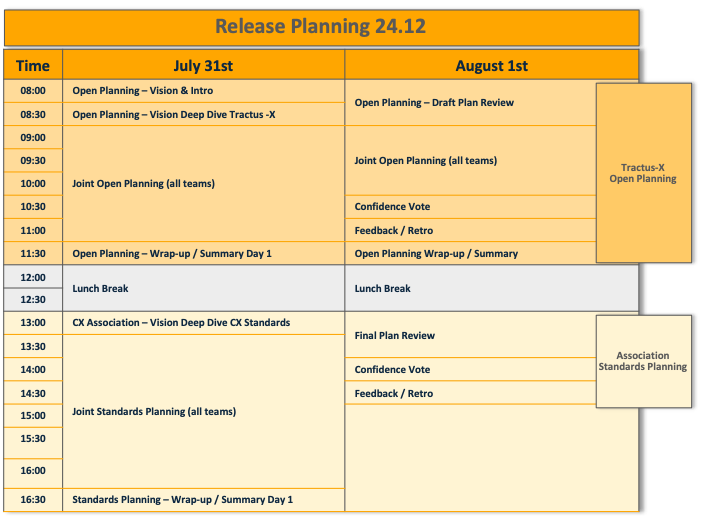Image resolution: width=701 pixels, height=518 pixels.
Task: Click the 08:00 time cell
Action: point(33,91)
